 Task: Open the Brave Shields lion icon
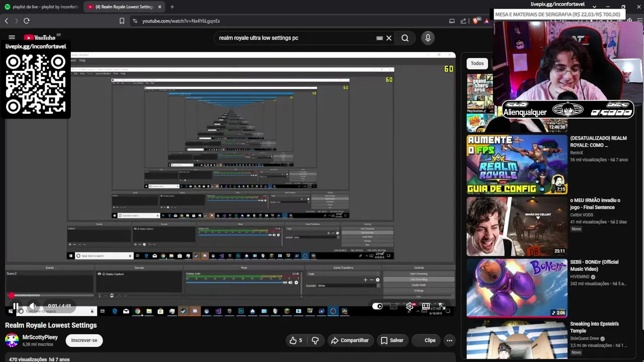coord(475,21)
